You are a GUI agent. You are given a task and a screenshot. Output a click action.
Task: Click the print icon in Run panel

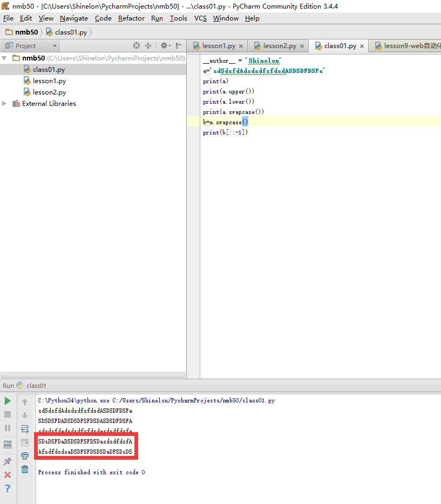(25, 456)
